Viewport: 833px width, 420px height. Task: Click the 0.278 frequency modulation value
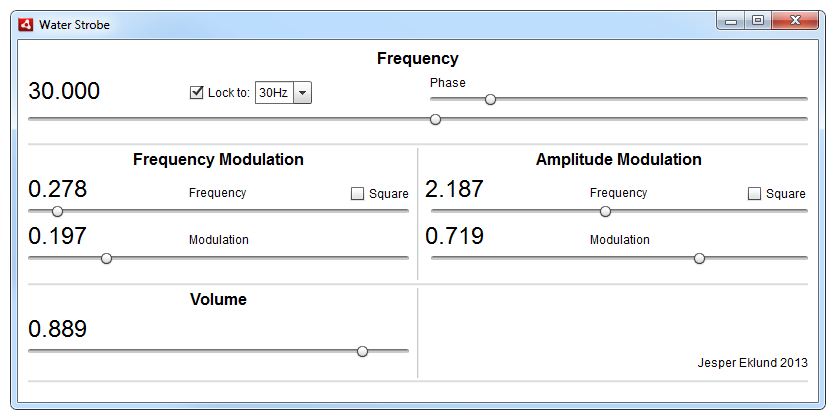pos(57,189)
